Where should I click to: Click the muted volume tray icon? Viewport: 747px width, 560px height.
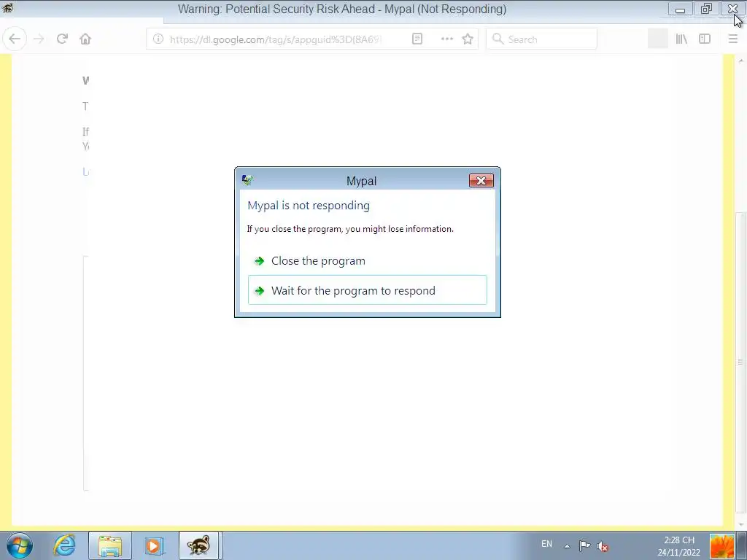(602, 546)
